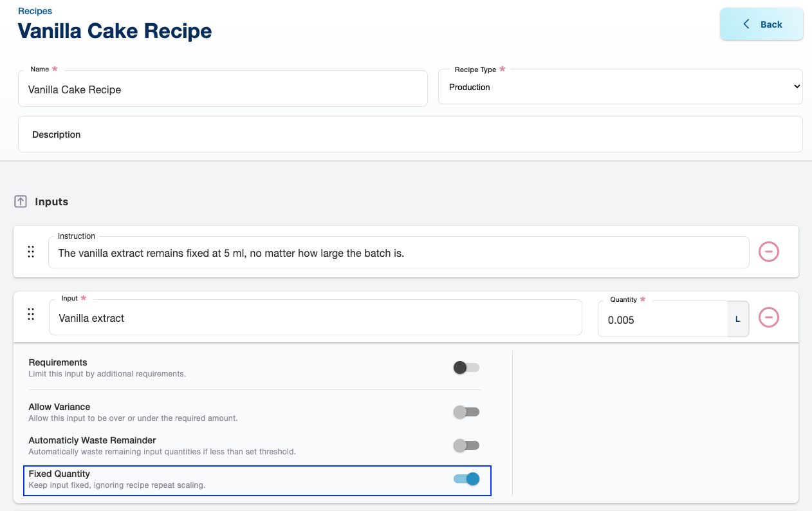Click the Instruction text field
This screenshot has height=511, width=812.
[x=399, y=253]
